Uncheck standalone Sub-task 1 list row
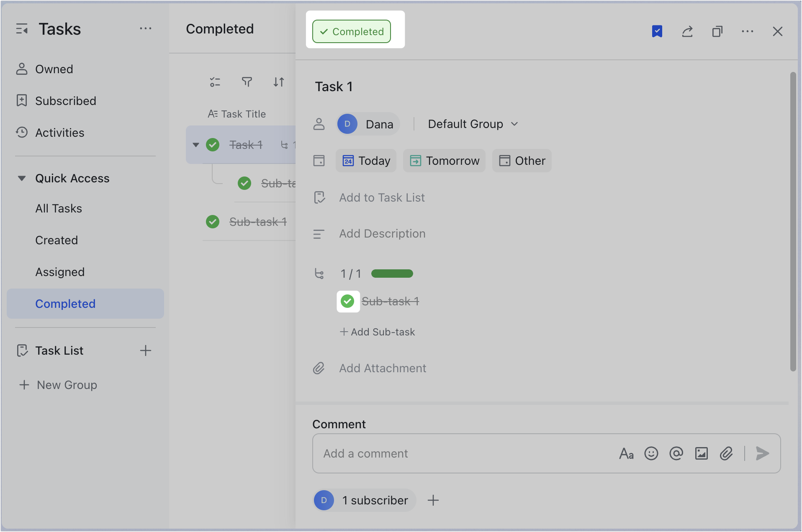This screenshot has height=532, width=802. coord(213,222)
